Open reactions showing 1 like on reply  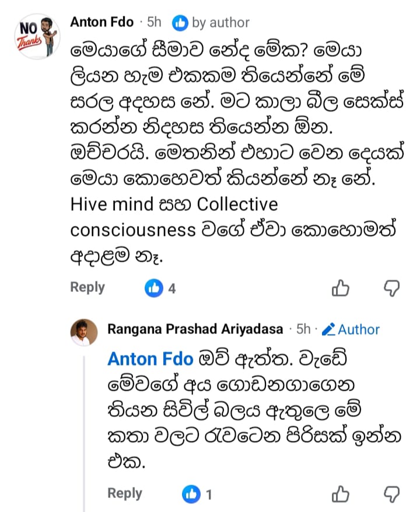(x=197, y=494)
